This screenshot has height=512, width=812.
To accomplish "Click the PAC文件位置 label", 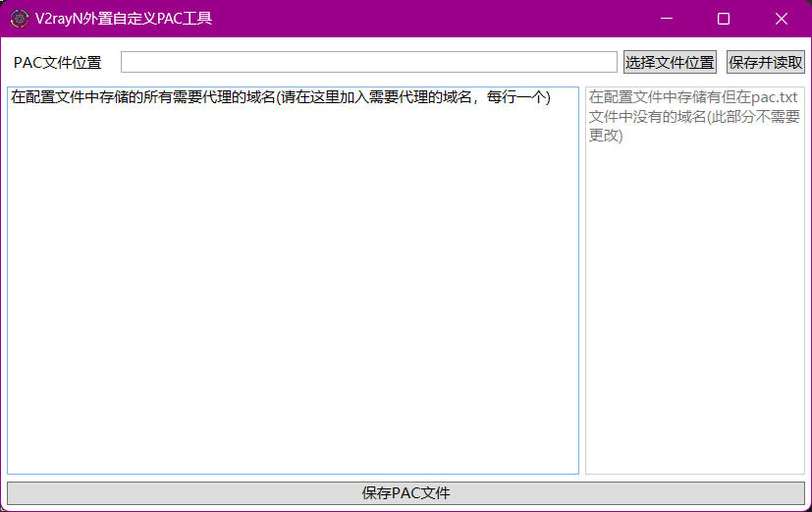I will [x=58, y=63].
